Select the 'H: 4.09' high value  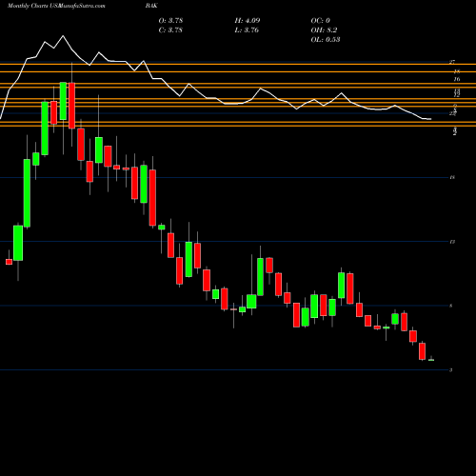tap(248, 20)
